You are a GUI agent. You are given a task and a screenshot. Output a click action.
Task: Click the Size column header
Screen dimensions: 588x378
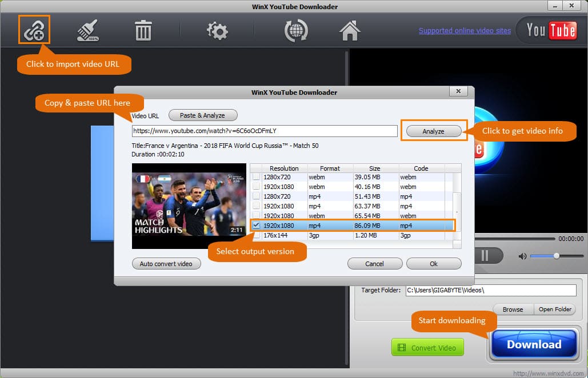pyautogui.click(x=375, y=168)
